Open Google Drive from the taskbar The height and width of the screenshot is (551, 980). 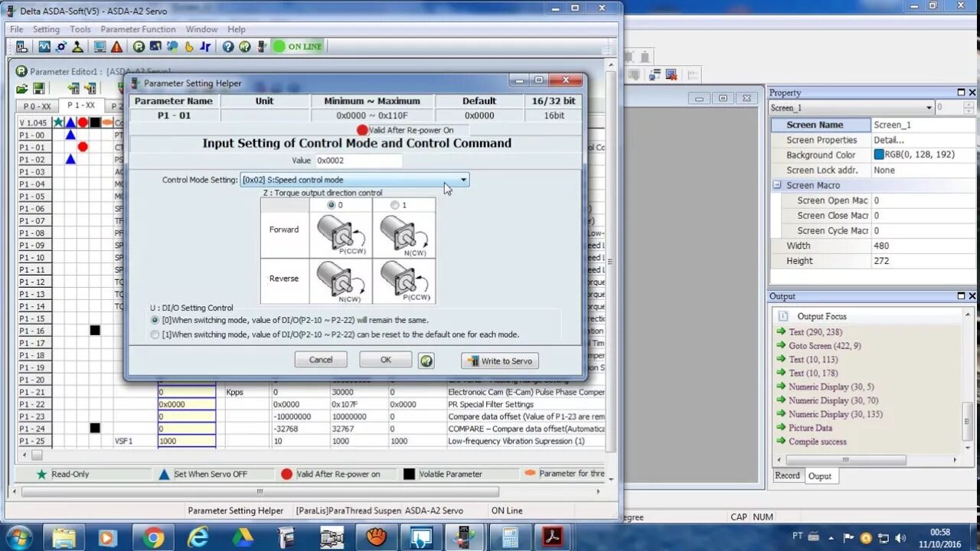[243, 537]
